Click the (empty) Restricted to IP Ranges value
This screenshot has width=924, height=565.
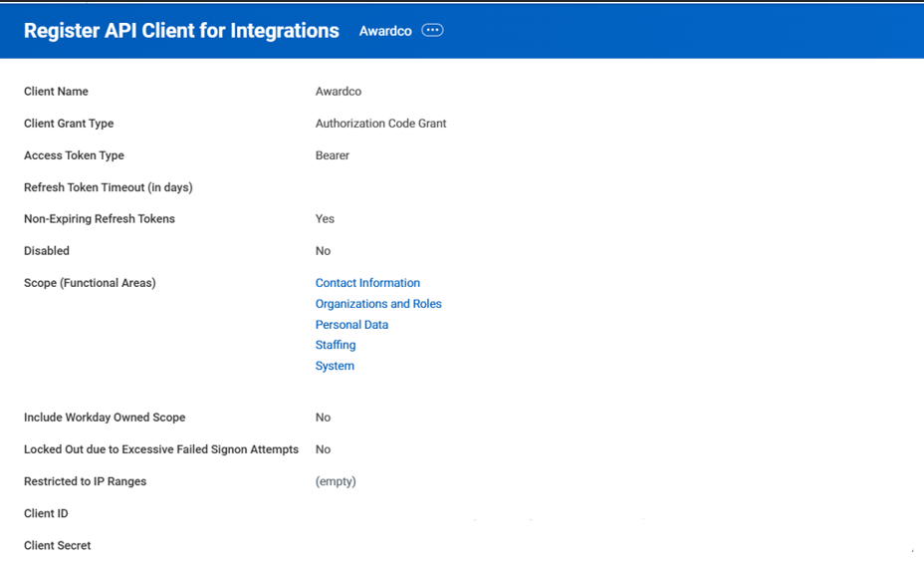coord(336,481)
